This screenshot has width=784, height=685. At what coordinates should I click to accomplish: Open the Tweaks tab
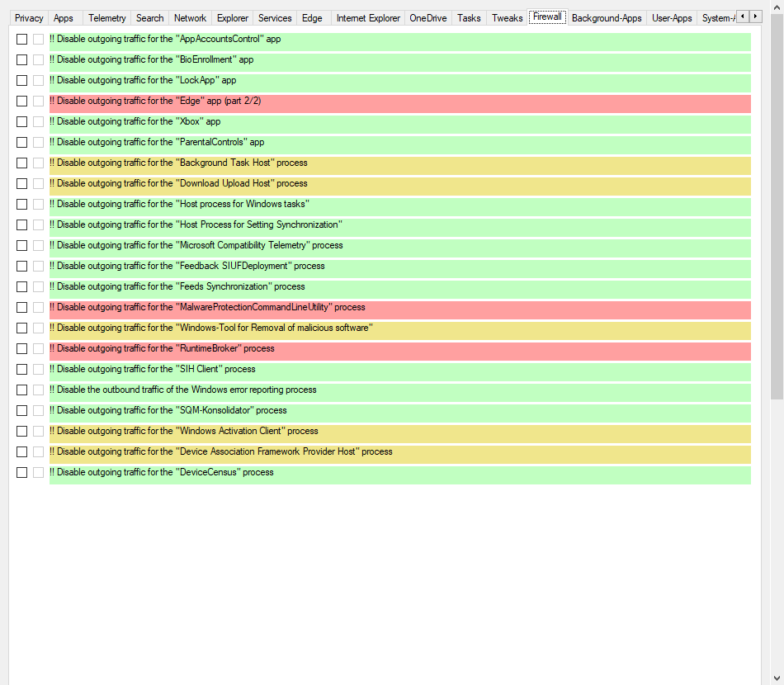(x=507, y=18)
